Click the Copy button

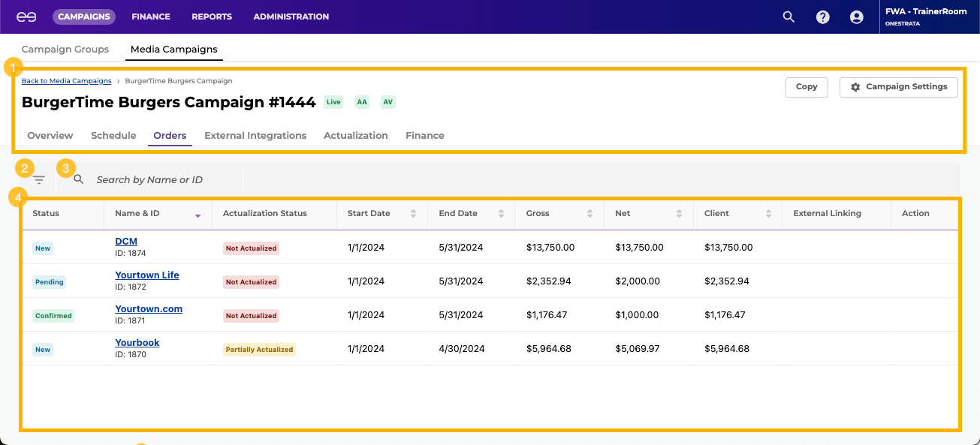click(x=807, y=87)
